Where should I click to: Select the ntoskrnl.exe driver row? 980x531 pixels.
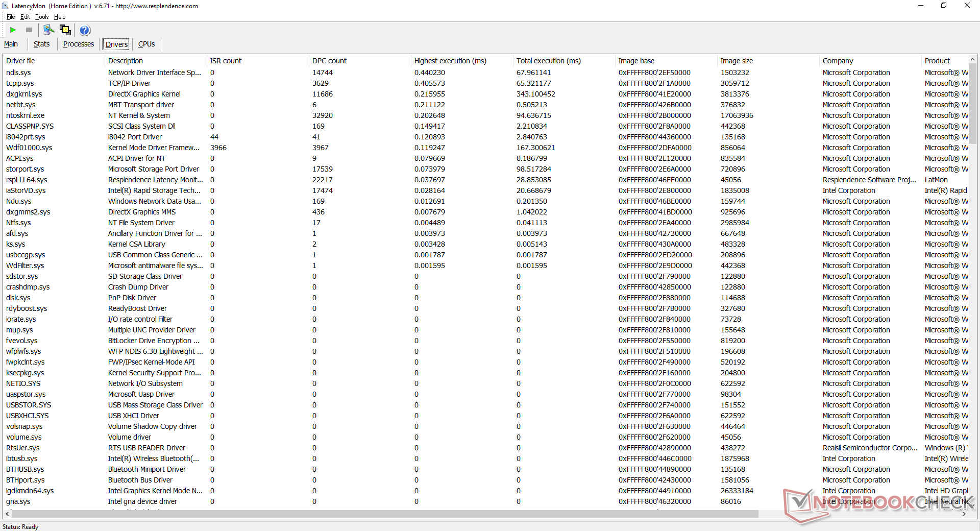[485, 115]
